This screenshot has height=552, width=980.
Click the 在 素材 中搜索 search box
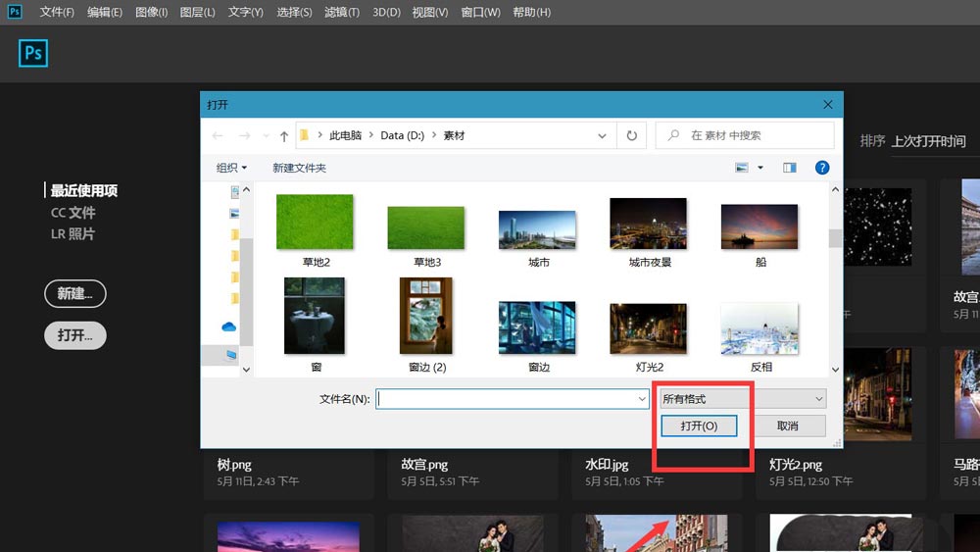tap(745, 135)
